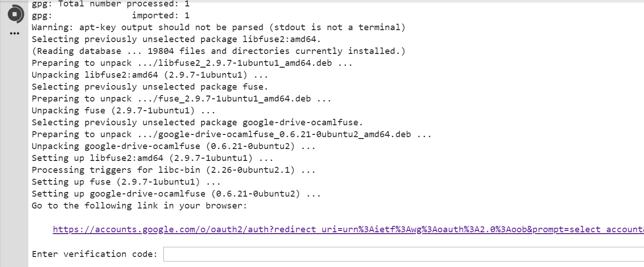
Task: Click "Processing triggers for libc-bin" line
Action: coord(173,170)
